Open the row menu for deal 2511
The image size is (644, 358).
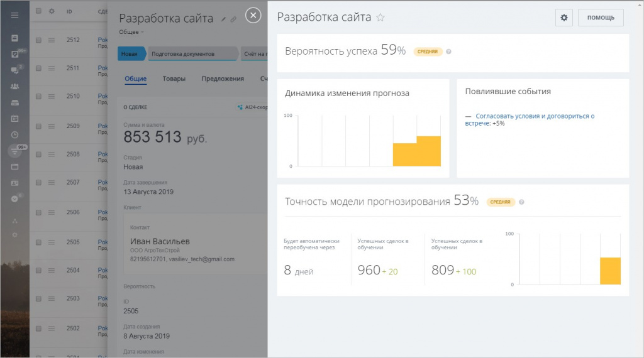52,68
